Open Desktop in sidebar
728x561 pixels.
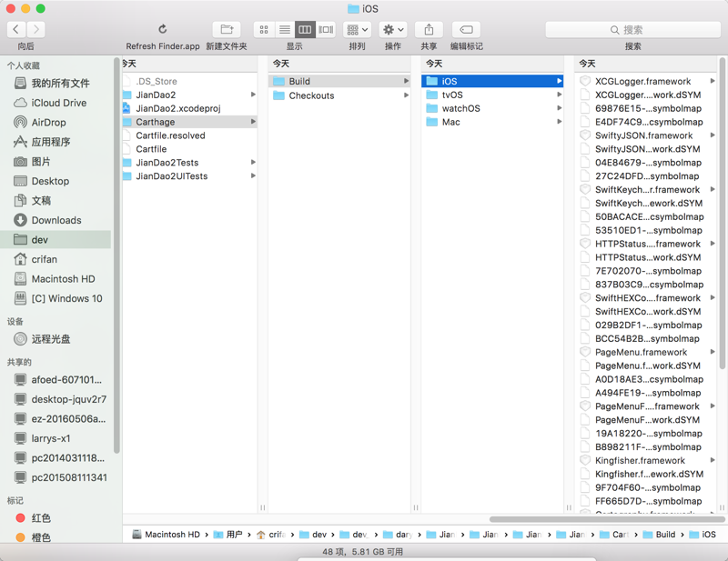pyautogui.click(x=56, y=181)
